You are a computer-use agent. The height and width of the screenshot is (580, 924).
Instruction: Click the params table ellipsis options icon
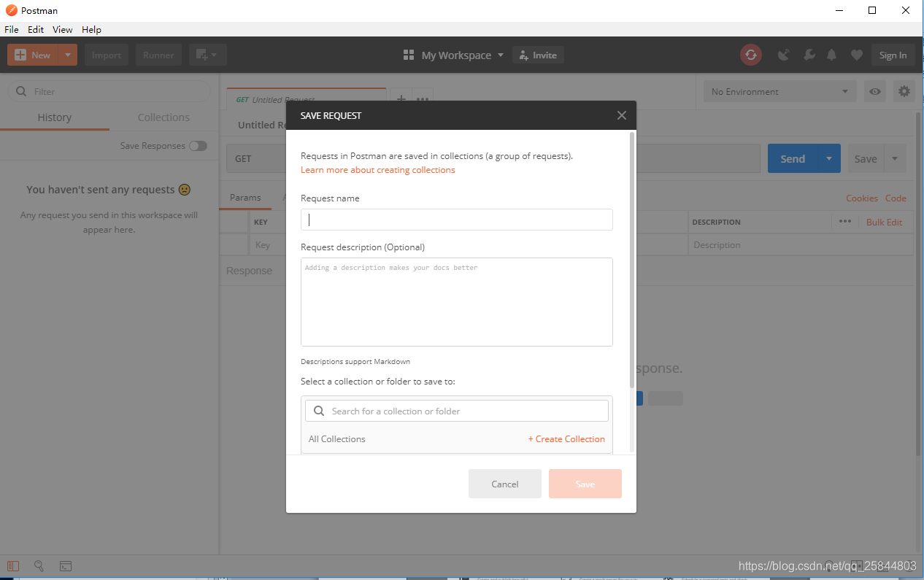(844, 222)
